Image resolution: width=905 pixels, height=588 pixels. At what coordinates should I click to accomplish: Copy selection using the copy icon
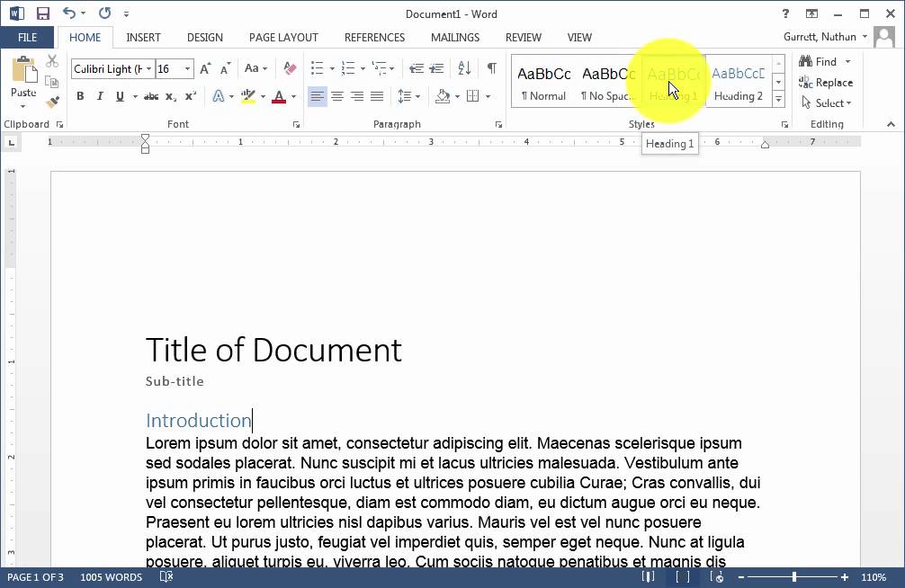click(x=52, y=82)
